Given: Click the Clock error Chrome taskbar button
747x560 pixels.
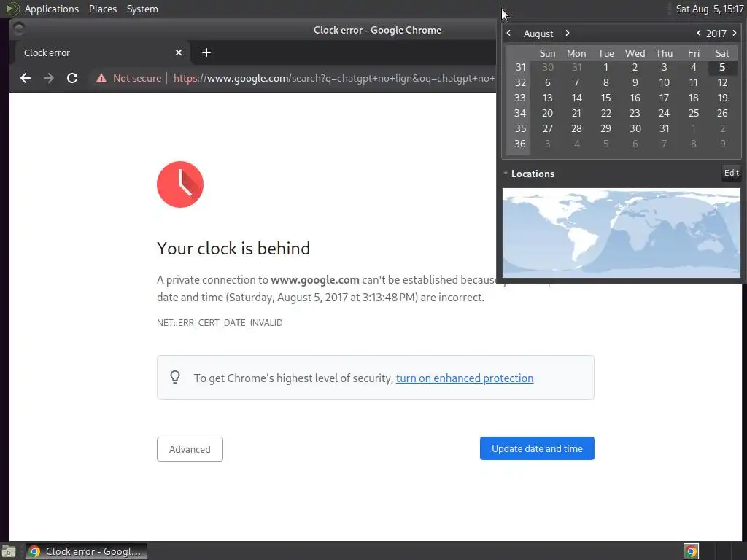Looking at the screenshot, I should click(x=87, y=551).
